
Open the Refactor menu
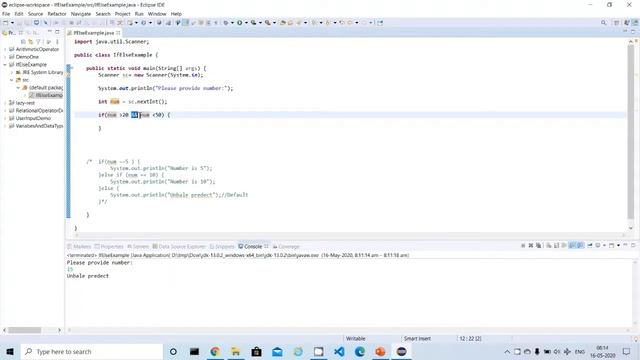click(x=57, y=14)
